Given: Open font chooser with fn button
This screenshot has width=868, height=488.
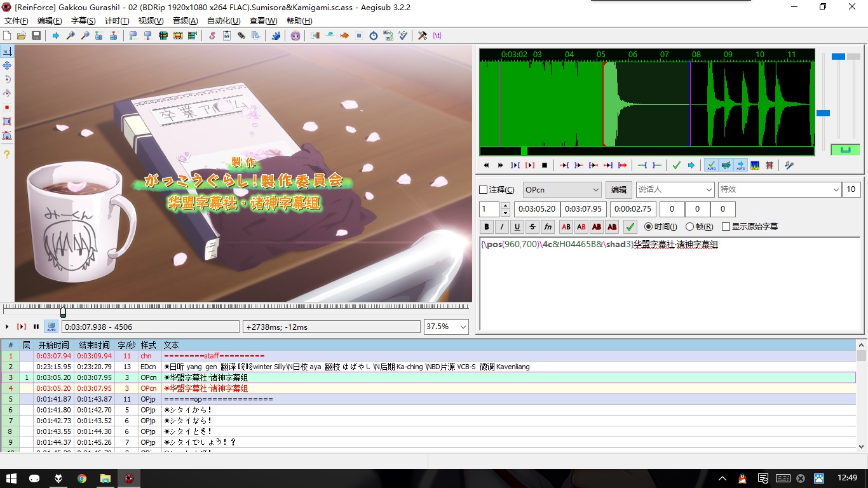Looking at the screenshot, I should (x=548, y=226).
